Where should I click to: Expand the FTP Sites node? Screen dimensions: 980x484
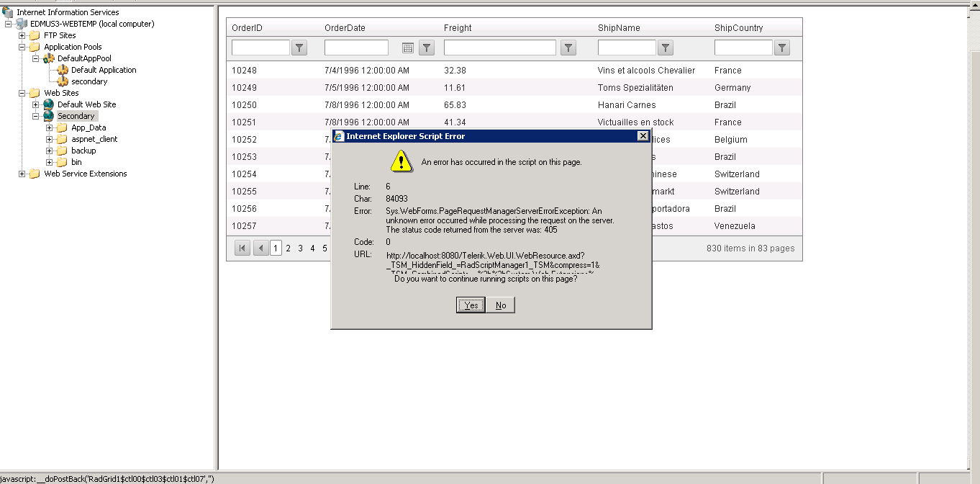pyautogui.click(x=22, y=35)
